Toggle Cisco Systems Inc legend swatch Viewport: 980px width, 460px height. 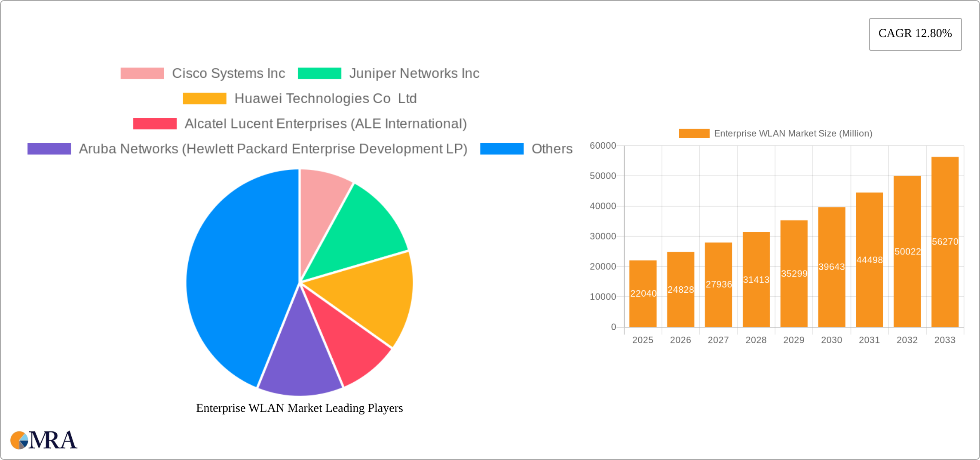click(x=142, y=74)
